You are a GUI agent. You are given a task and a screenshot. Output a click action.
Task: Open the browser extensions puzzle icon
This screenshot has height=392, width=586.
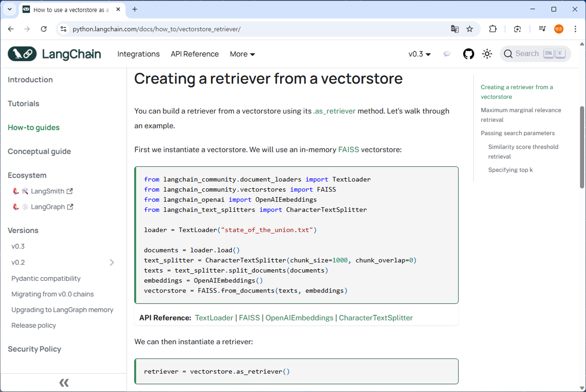pyautogui.click(x=493, y=29)
